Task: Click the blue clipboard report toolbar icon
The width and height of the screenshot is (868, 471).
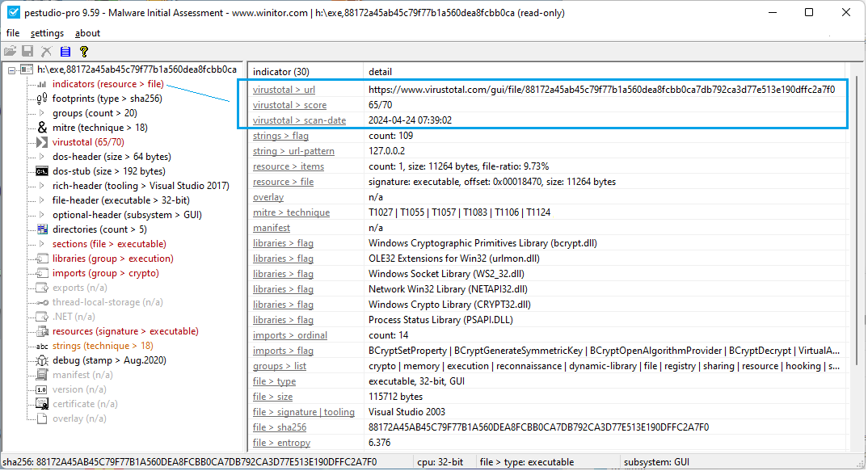Action: [x=65, y=50]
